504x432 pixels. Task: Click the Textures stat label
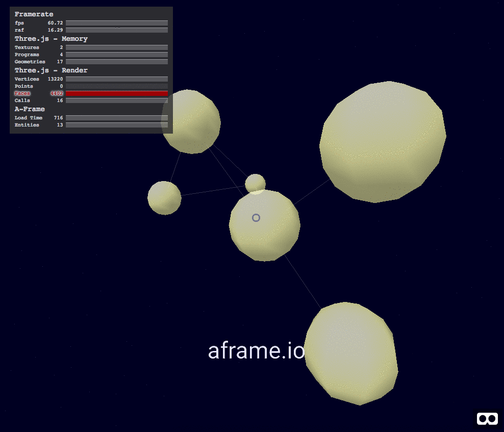(27, 47)
